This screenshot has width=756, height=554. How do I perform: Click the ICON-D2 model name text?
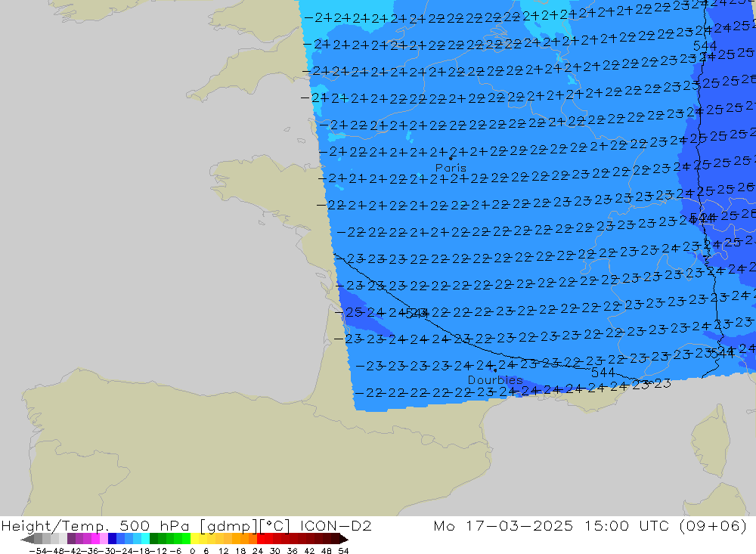point(336,525)
